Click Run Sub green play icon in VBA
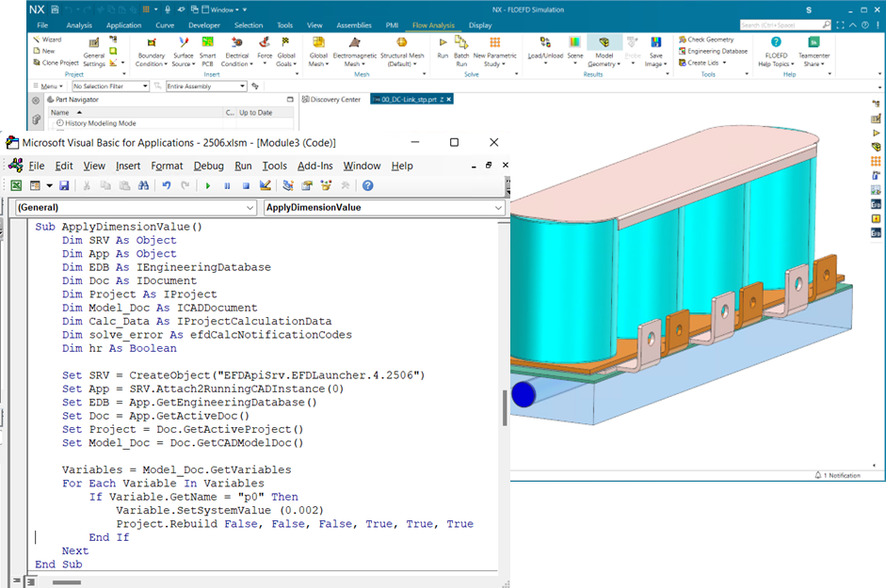The height and width of the screenshot is (588, 886). (x=208, y=186)
